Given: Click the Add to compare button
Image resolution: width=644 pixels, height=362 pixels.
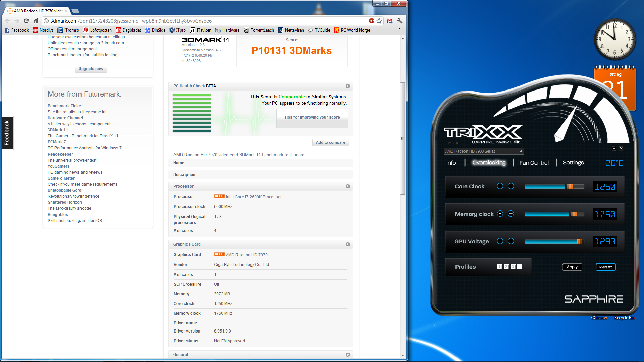Looking at the screenshot, I should pyautogui.click(x=330, y=142).
